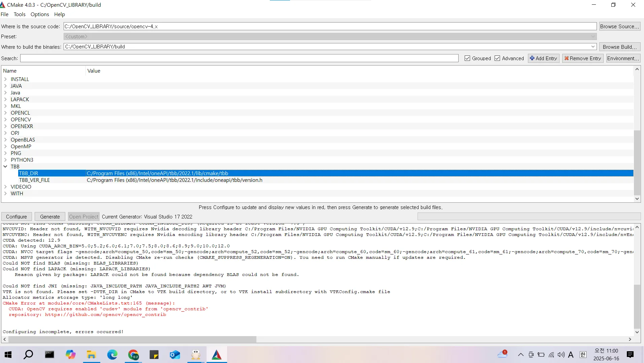Open terminal from the taskbar

(x=49, y=355)
